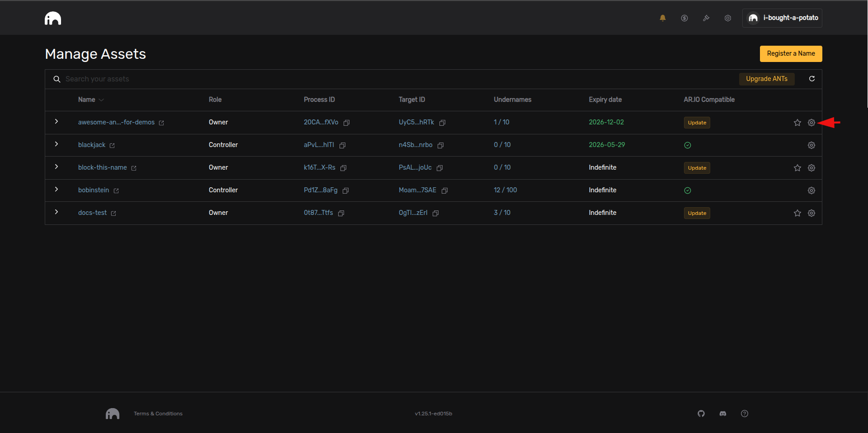Image resolution: width=868 pixels, height=433 pixels.
Task: Click the Register a Name button
Action: (x=791, y=53)
